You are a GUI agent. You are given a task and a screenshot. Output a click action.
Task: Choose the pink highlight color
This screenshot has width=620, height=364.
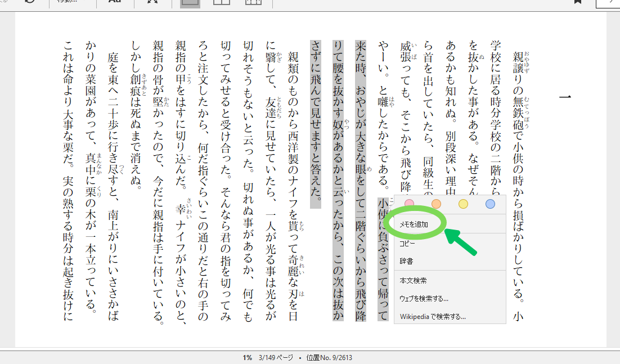[410, 204]
